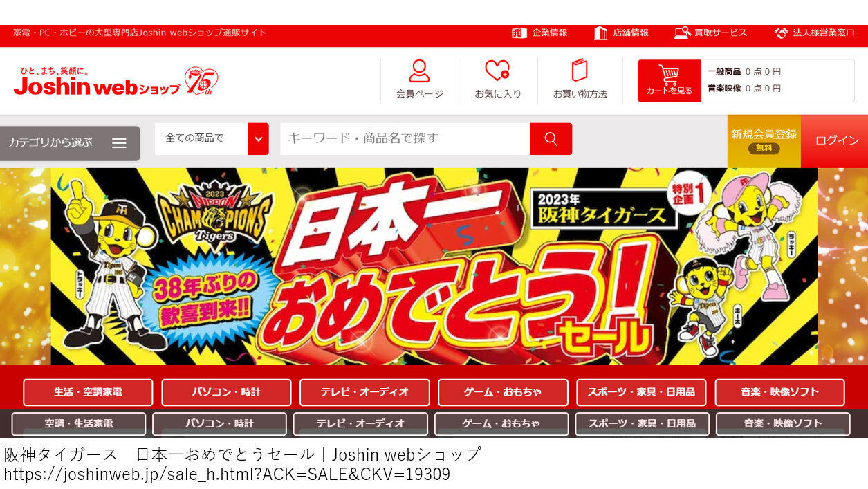Viewport: 868px width, 489px height.
Task: Open the カテゴリから選ぶ hamburger menu
Action: point(70,143)
